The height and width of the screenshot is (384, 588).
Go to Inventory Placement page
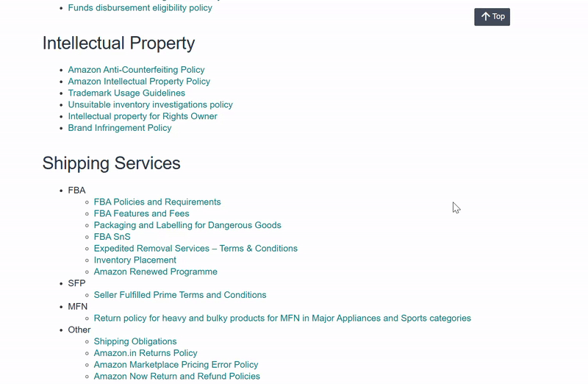[x=135, y=260]
